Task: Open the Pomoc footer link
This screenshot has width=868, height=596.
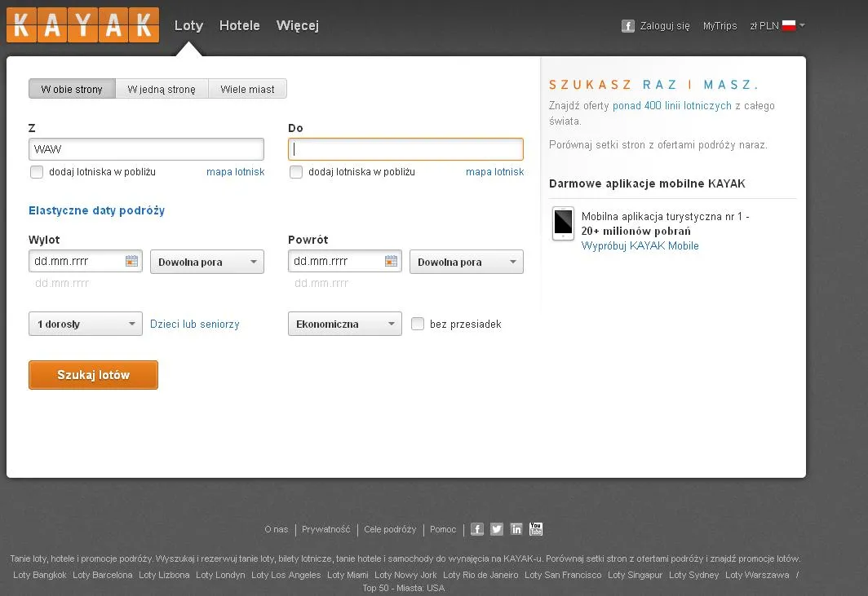Action: tap(443, 530)
